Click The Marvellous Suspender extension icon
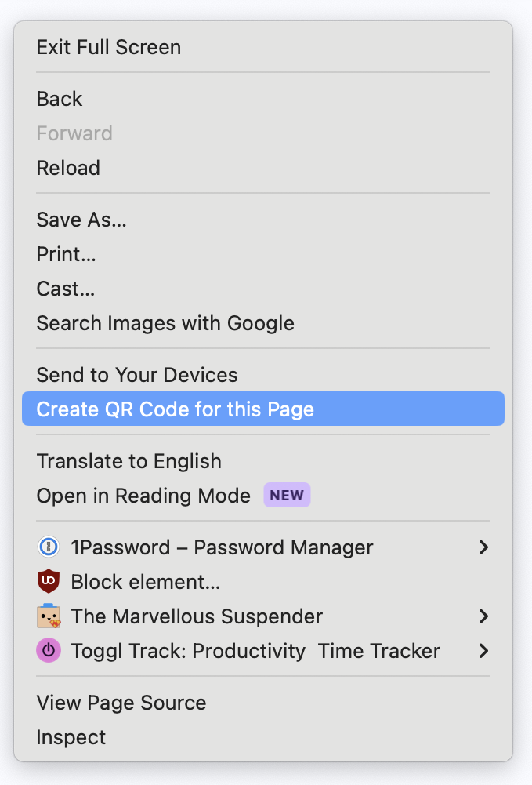The width and height of the screenshot is (532, 785). pyautogui.click(x=49, y=616)
